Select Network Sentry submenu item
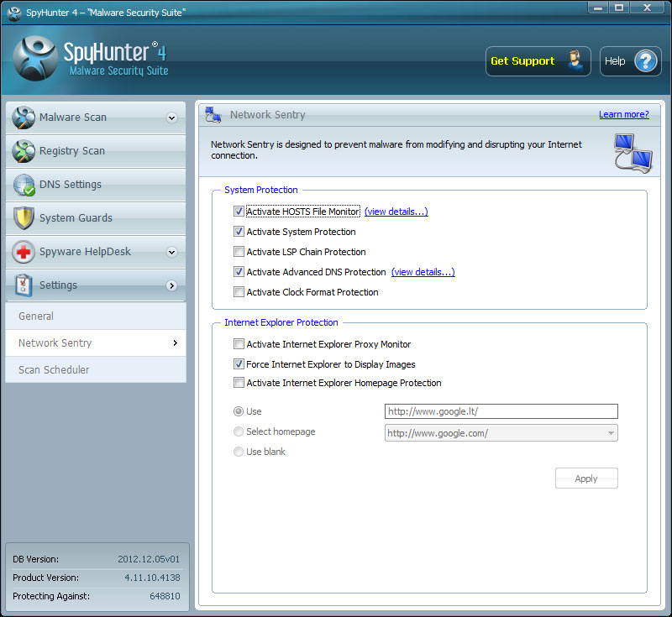Viewport: 672px width, 617px height. pos(96,343)
